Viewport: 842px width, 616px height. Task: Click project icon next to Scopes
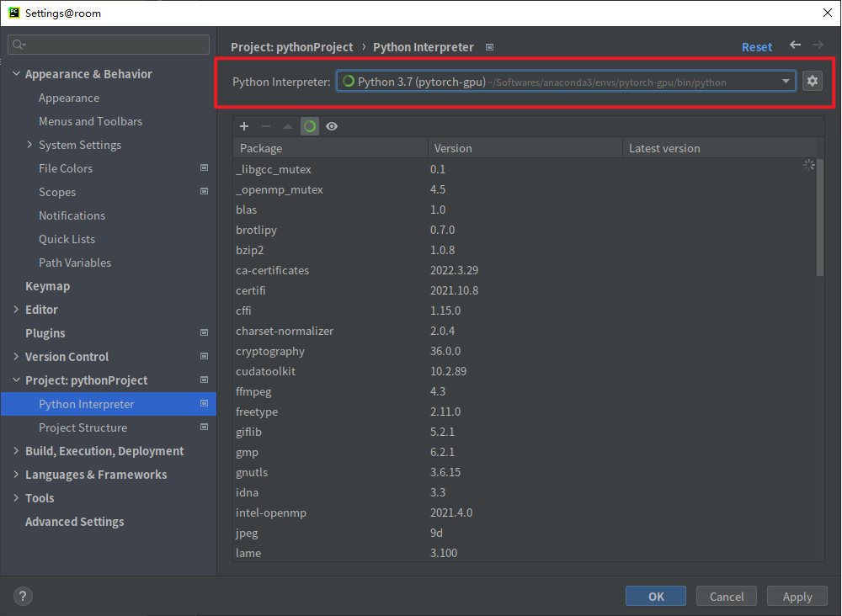(204, 192)
